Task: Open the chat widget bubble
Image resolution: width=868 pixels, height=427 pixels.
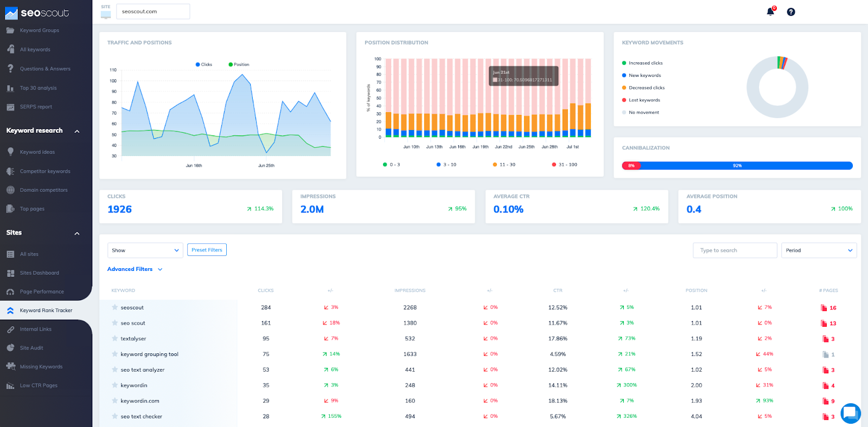Action: pyautogui.click(x=851, y=413)
